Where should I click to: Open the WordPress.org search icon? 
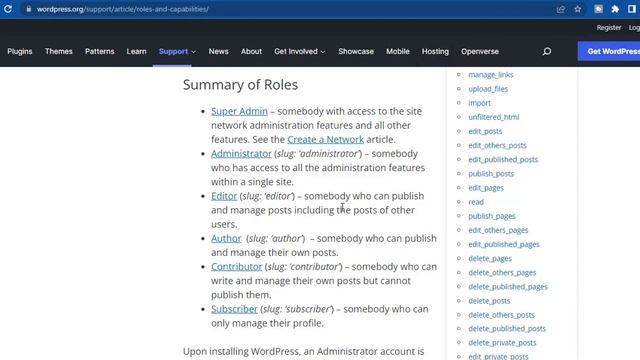pyautogui.click(x=547, y=51)
